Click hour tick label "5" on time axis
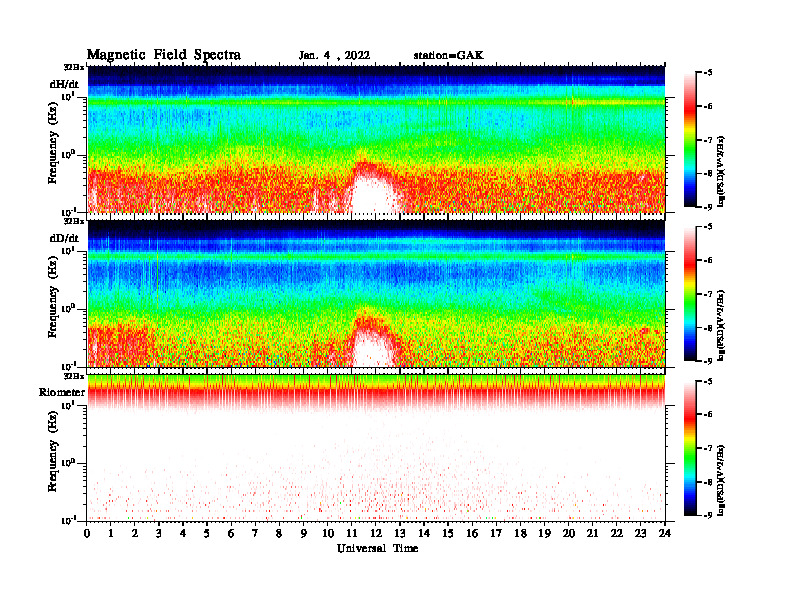 click(x=207, y=534)
